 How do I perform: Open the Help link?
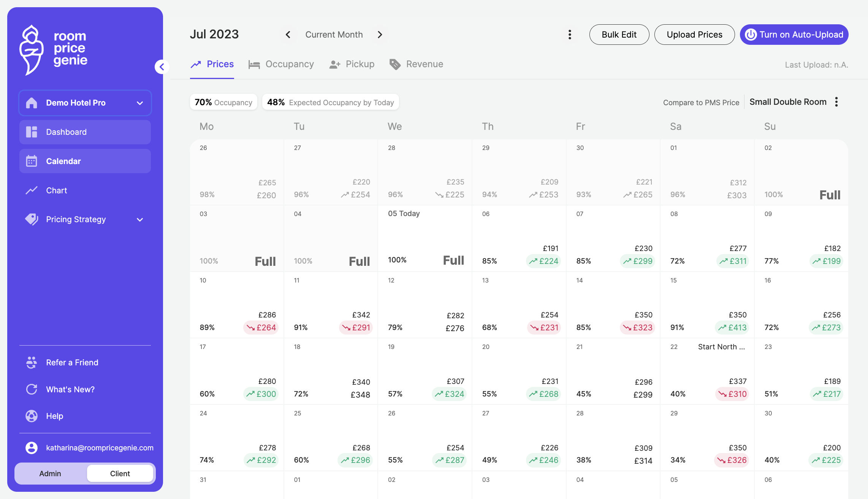(x=55, y=416)
